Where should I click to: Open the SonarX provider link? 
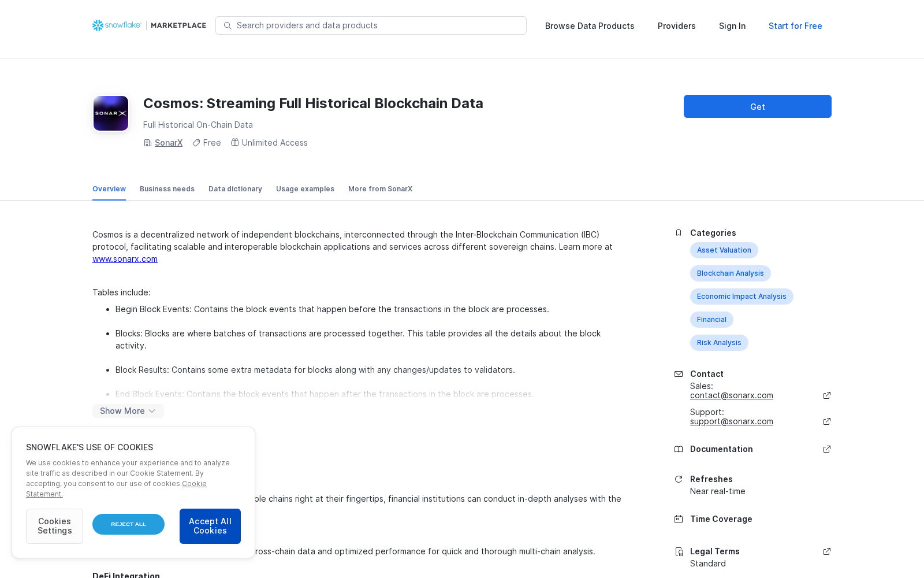169,143
